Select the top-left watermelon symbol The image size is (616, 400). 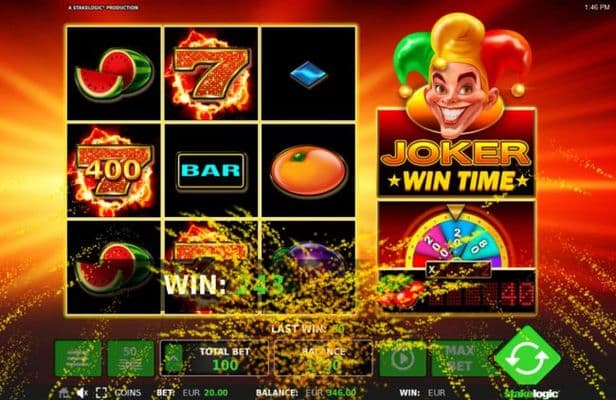click(114, 73)
